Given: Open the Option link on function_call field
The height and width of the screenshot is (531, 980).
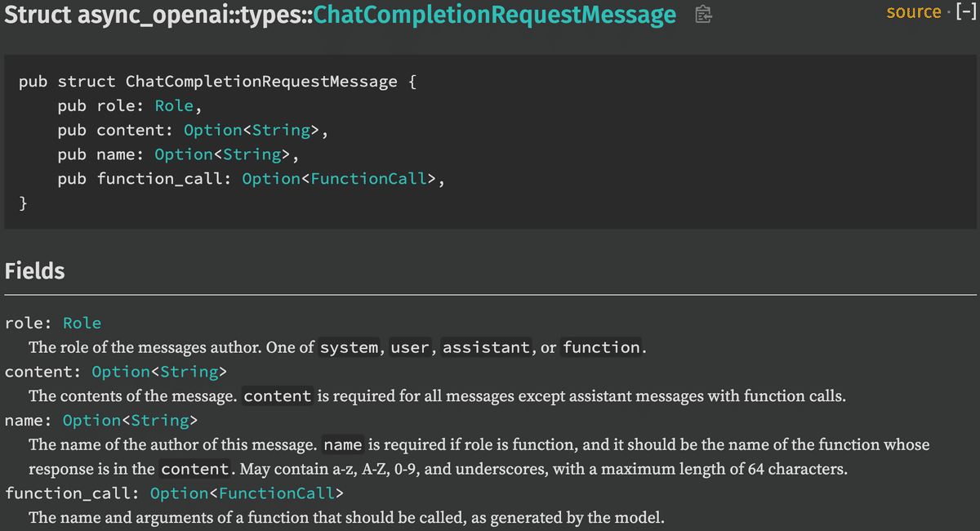Looking at the screenshot, I should [x=179, y=493].
